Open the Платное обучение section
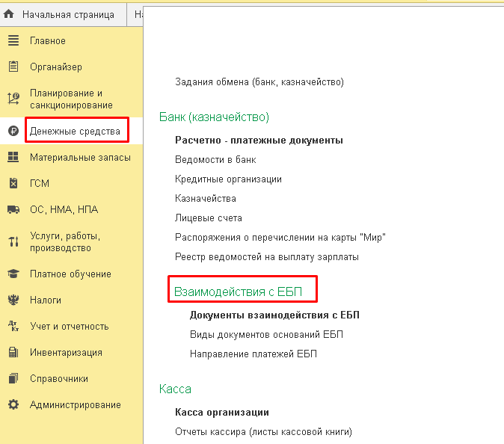This screenshot has height=444, width=504. [70, 274]
